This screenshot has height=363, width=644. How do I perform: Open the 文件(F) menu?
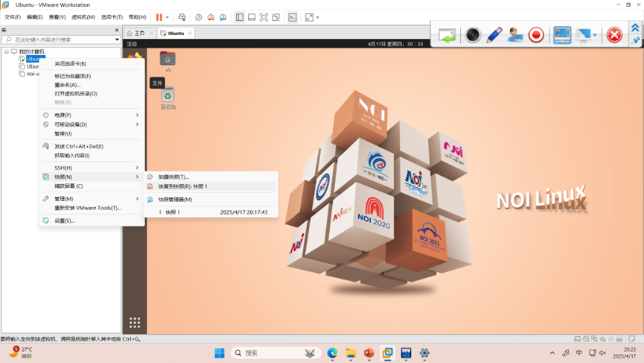tap(13, 17)
